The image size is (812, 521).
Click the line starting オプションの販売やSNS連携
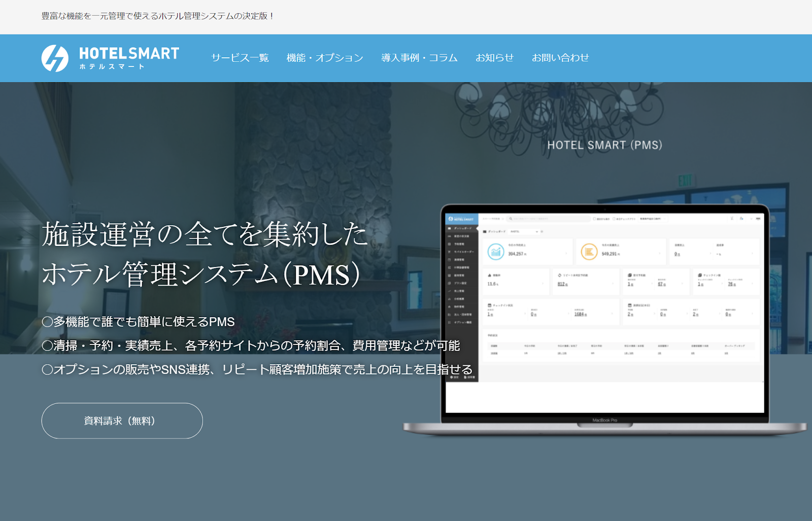257,369
